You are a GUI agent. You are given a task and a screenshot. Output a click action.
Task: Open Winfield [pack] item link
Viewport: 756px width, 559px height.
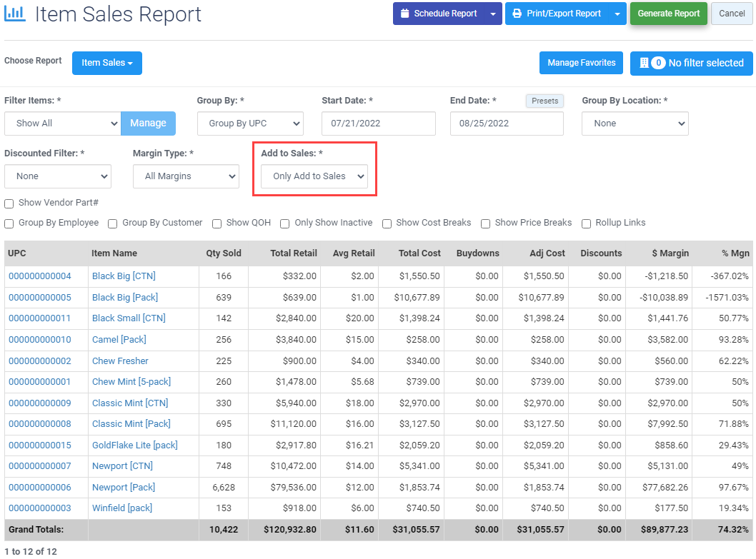(122, 508)
